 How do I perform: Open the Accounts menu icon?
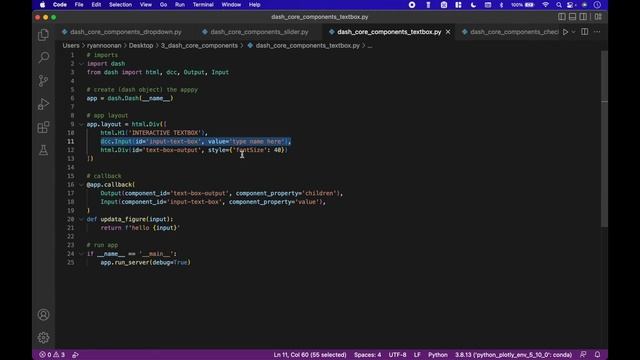coord(43,315)
